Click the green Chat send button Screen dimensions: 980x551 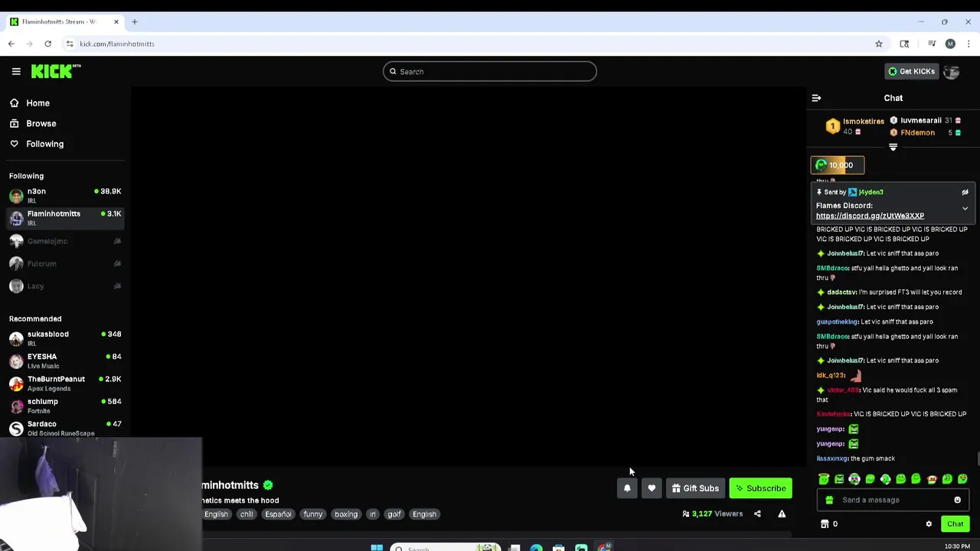[955, 524]
